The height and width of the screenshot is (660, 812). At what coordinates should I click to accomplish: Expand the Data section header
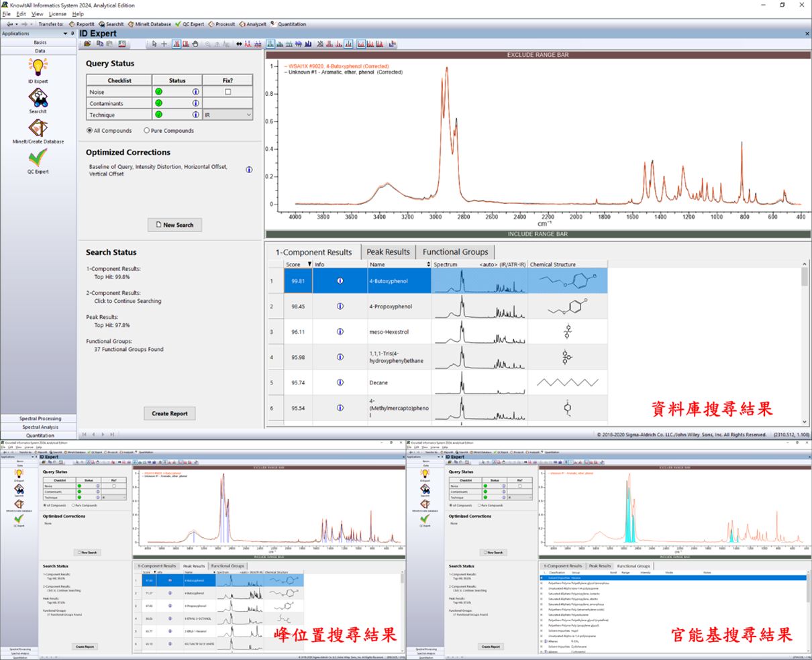coord(39,50)
